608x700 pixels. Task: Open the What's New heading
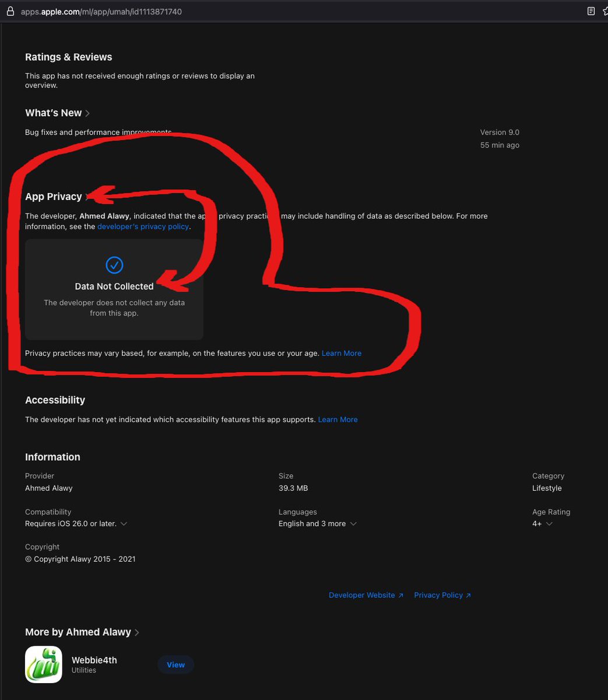click(x=54, y=113)
